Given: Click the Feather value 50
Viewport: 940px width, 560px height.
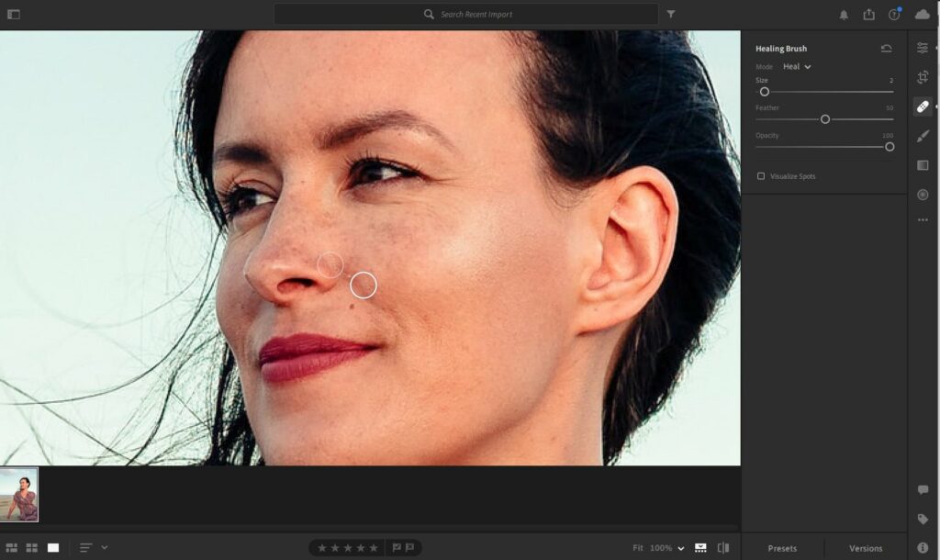Looking at the screenshot, I should point(890,108).
